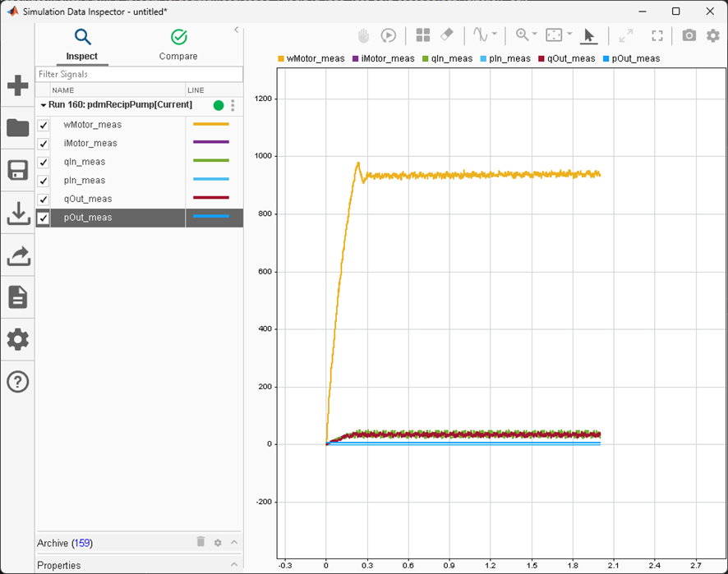This screenshot has height=574, width=728.
Task: Open the fit-to-view dropdown arrow
Action: (x=569, y=34)
